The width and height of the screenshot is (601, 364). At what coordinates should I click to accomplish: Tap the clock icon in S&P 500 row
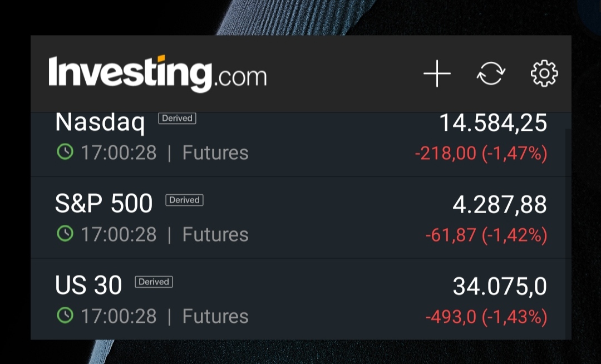point(65,234)
